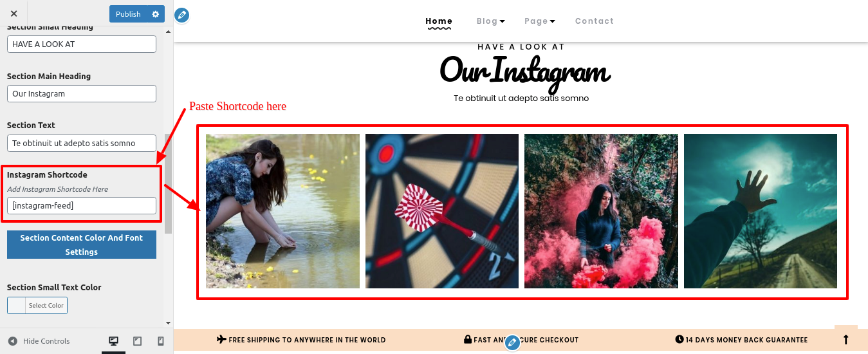Click into Instagram Shortcode input field
This screenshot has width=868, height=354.
82,205
